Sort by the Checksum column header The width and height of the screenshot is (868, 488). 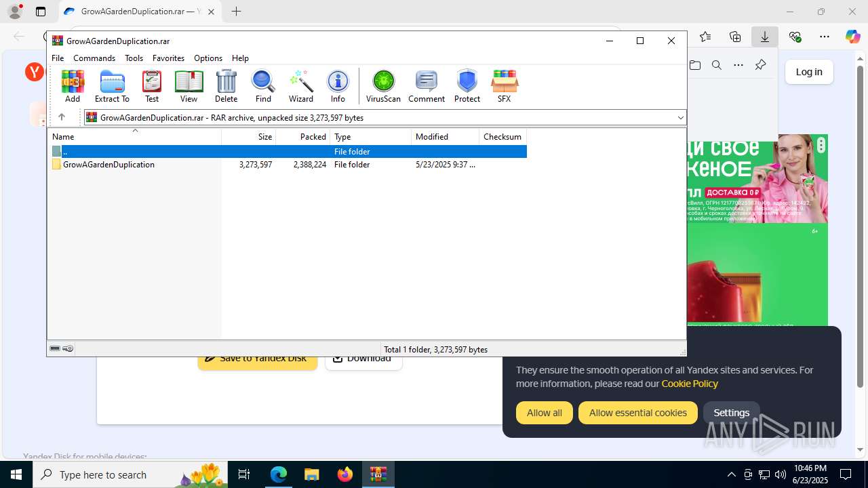502,137
